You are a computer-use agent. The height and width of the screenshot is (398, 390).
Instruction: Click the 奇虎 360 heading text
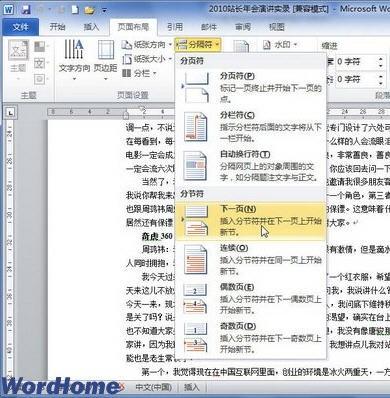coord(157,236)
